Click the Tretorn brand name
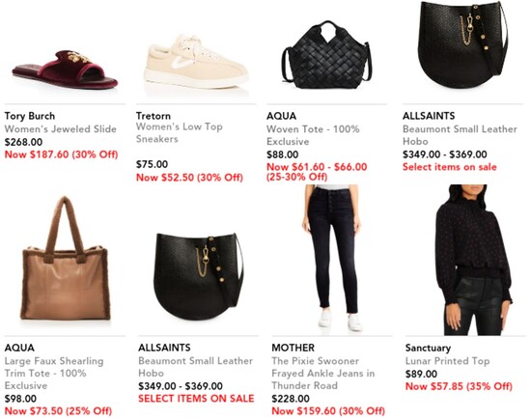Image resolution: width=531 pixels, height=420 pixels. tap(154, 116)
